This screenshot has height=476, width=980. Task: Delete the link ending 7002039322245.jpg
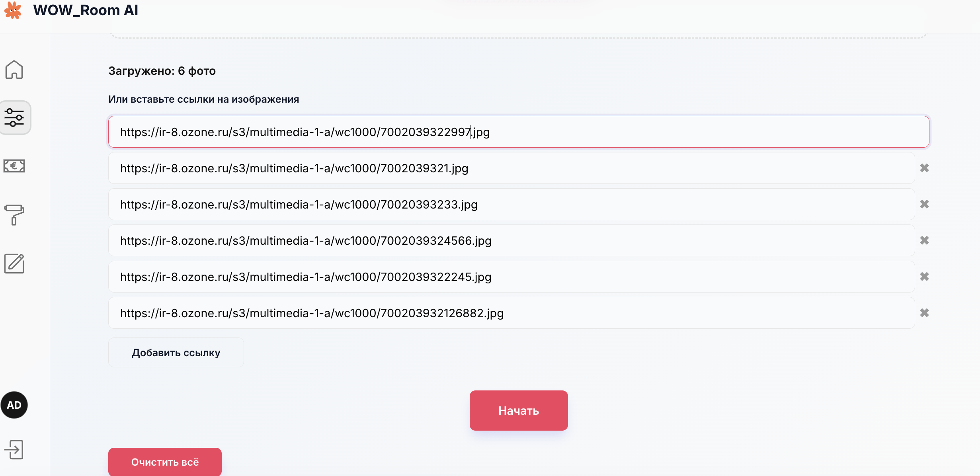[x=924, y=277]
